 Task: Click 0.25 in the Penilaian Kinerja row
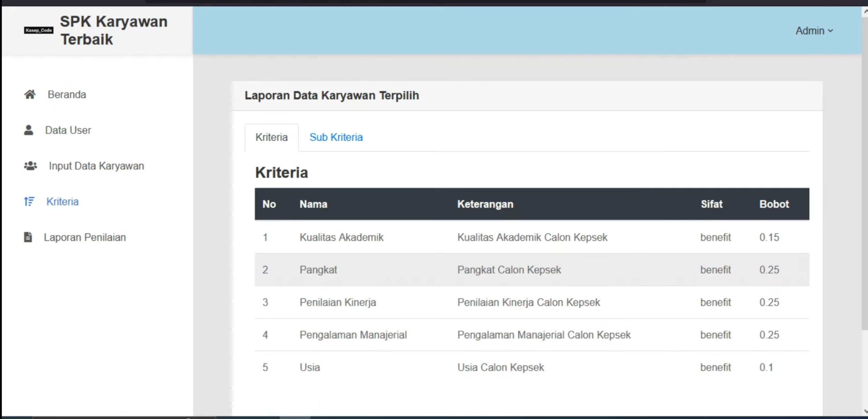point(769,302)
